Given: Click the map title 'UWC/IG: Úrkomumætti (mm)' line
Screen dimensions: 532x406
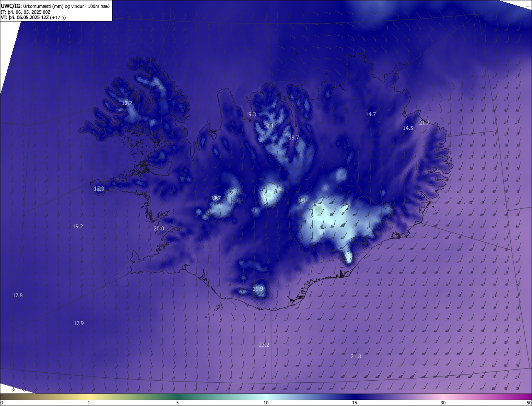Looking at the screenshot, I should tap(55, 5).
